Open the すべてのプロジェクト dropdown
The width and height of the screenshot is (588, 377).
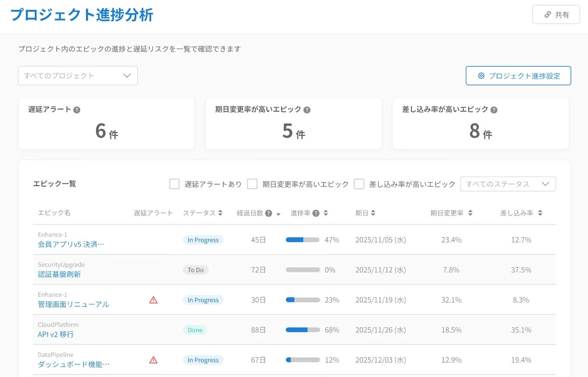[x=78, y=75]
